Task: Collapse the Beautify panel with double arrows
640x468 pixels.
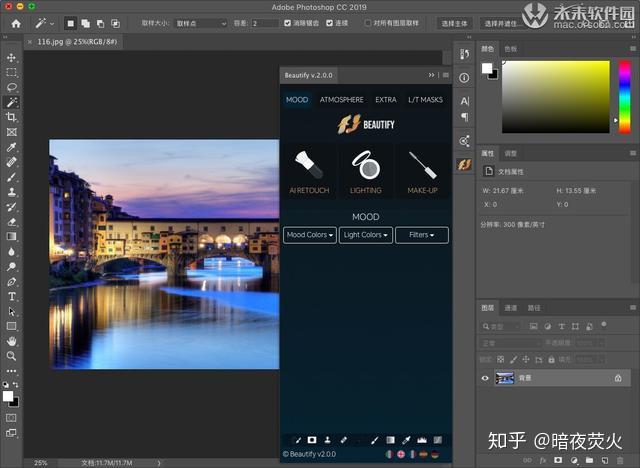Action: (x=431, y=75)
